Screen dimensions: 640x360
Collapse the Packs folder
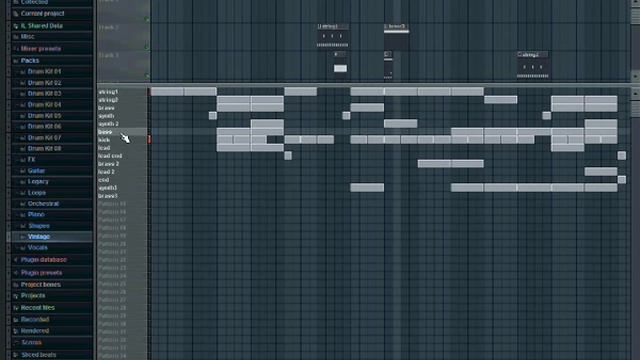click(x=30, y=60)
